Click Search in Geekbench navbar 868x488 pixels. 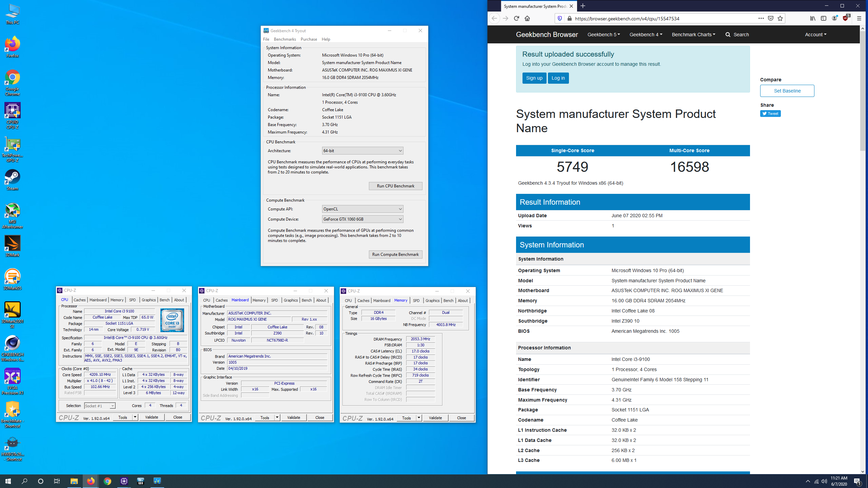pos(737,35)
